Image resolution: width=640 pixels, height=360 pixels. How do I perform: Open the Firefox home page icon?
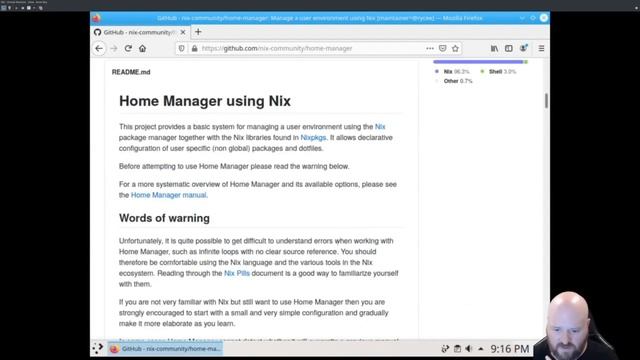142,48
